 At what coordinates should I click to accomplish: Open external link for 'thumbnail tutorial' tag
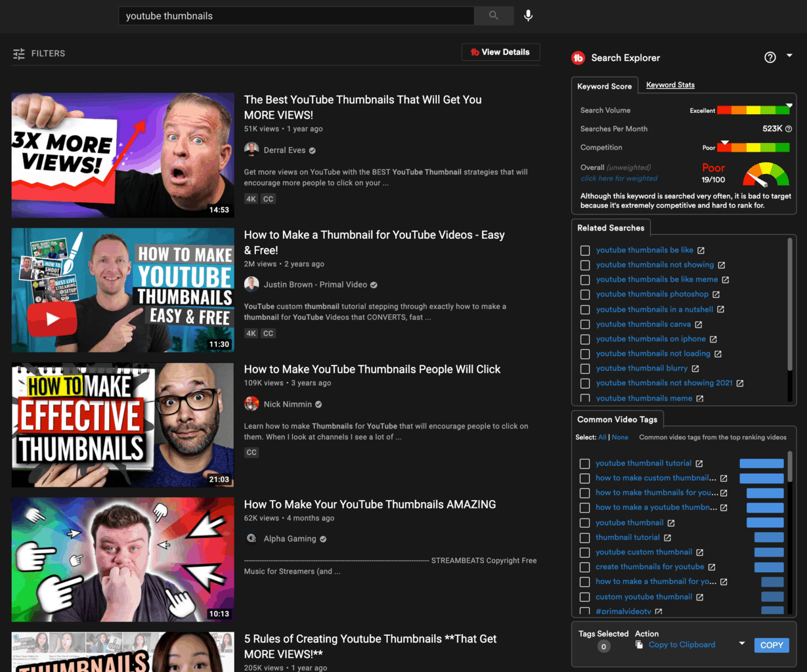pos(667,538)
